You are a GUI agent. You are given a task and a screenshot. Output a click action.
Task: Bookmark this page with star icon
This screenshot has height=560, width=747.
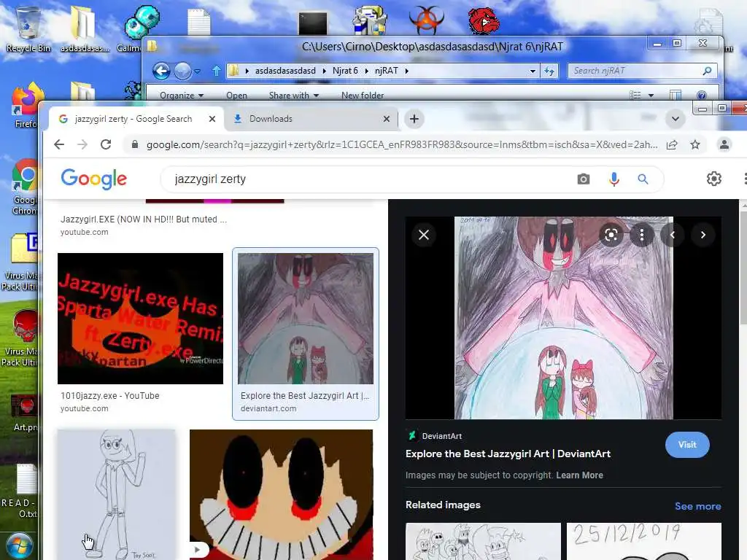click(695, 144)
